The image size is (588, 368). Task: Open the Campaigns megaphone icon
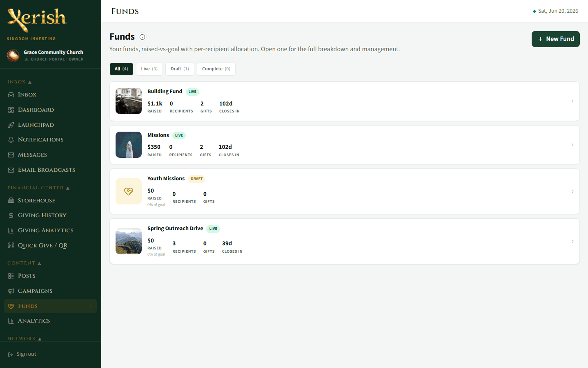pyautogui.click(x=11, y=291)
